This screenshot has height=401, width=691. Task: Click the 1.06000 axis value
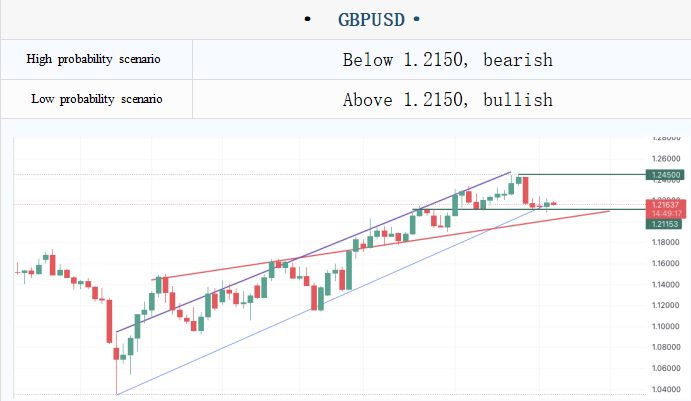click(666, 368)
